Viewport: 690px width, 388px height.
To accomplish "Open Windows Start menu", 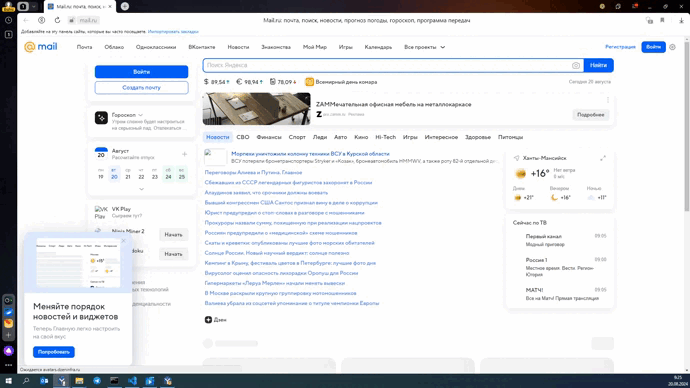I will pyautogui.click(x=8, y=381).
